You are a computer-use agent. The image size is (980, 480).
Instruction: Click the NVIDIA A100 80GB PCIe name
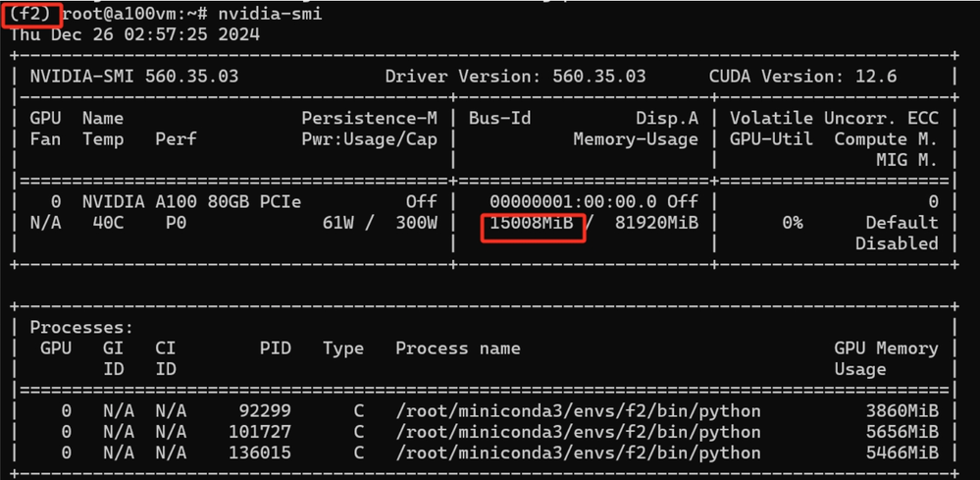click(192, 202)
